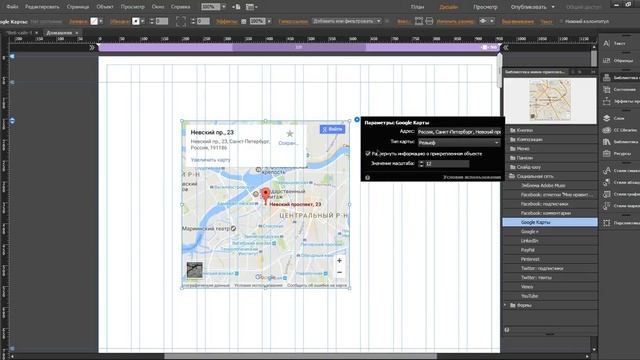The image size is (640, 360).
Task: Click the address input field
Action: click(459, 132)
